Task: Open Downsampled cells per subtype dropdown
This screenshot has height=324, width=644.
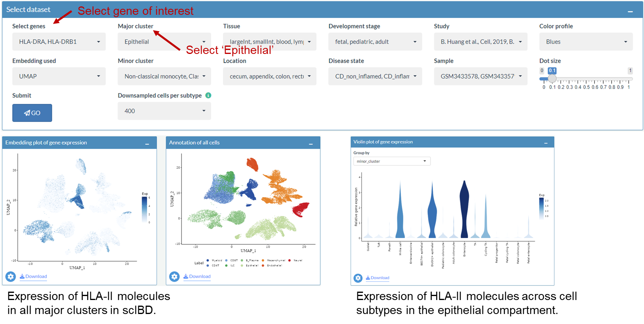Action: pos(164,111)
